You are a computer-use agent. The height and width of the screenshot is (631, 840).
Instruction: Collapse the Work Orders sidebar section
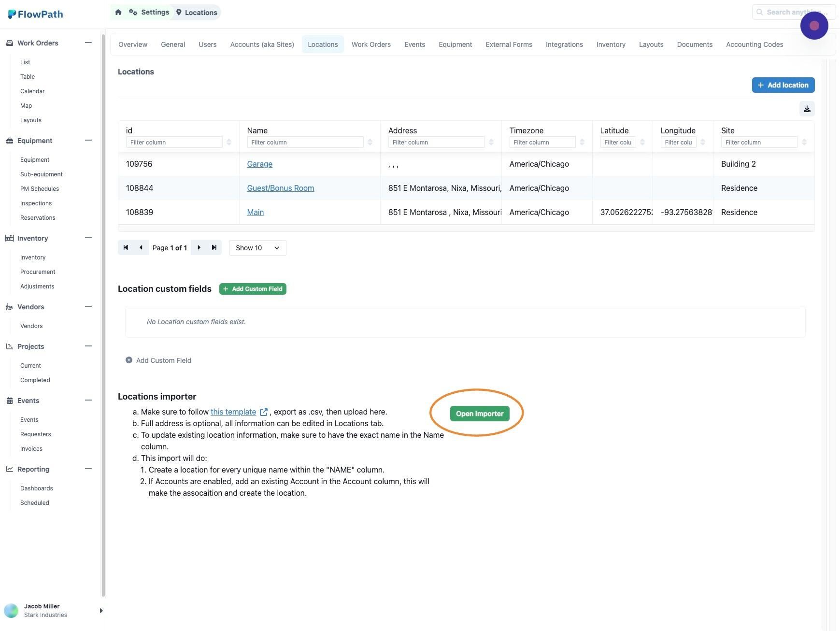click(88, 43)
